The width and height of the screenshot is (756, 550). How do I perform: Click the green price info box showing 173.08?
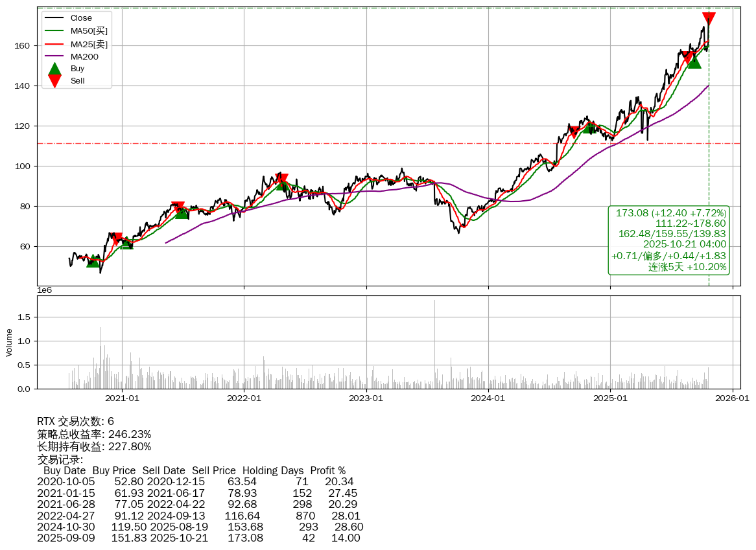(669, 240)
